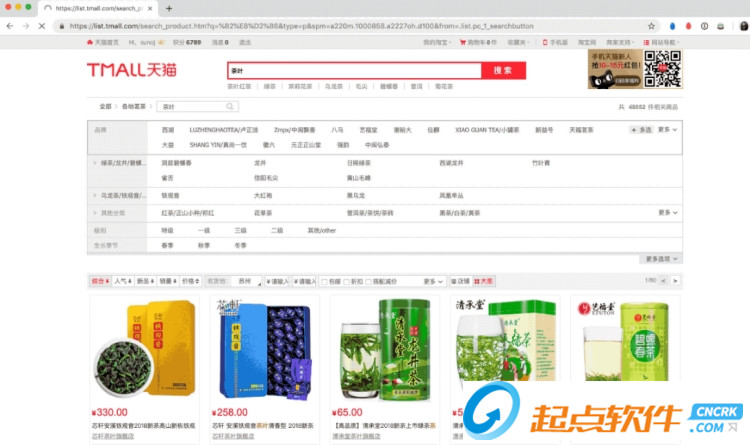Image resolution: width=750 pixels, height=445 pixels.
Task: Open the 更多 dropdown in the sort bar
Action: pyautogui.click(x=433, y=281)
